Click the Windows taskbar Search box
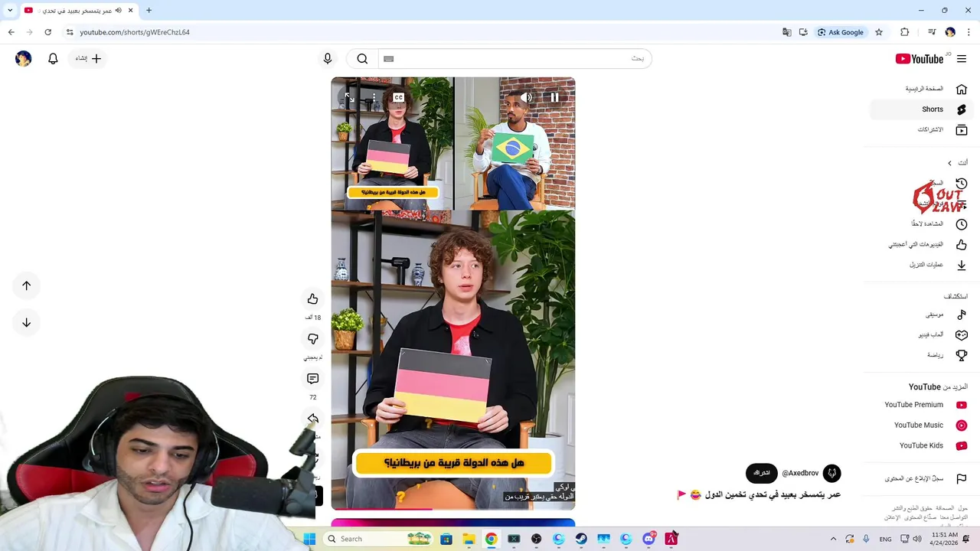The height and width of the screenshot is (551, 980). pyautogui.click(x=379, y=539)
